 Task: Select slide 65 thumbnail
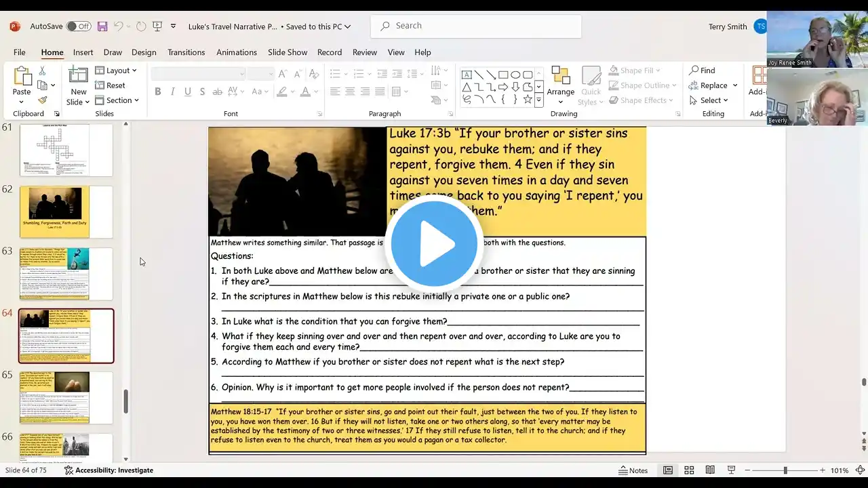(x=66, y=397)
